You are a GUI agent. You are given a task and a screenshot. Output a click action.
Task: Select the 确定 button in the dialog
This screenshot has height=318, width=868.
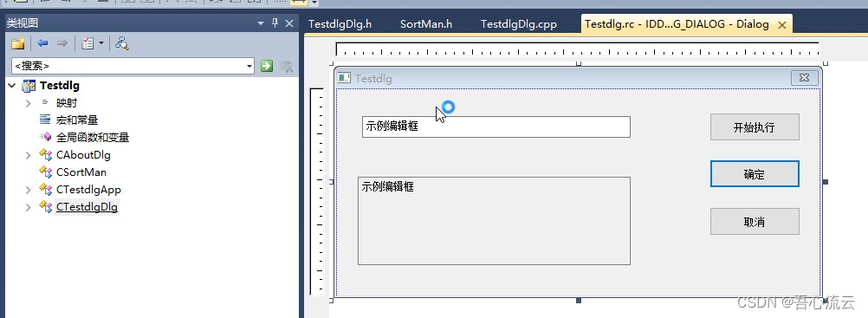[755, 174]
